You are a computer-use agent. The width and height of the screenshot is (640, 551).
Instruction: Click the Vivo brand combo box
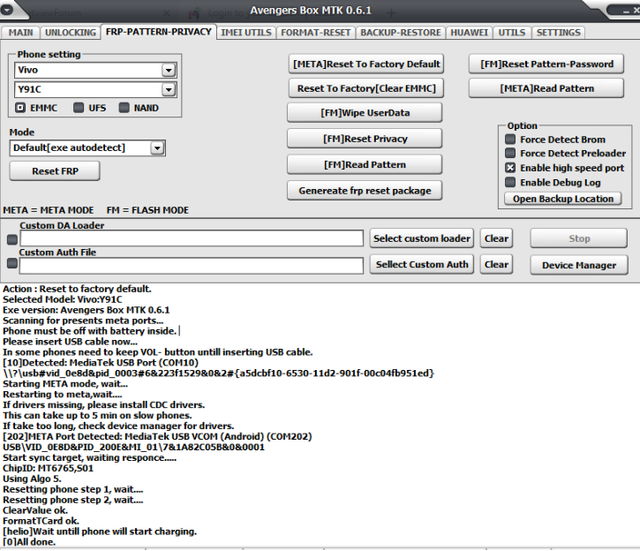click(x=96, y=70)
